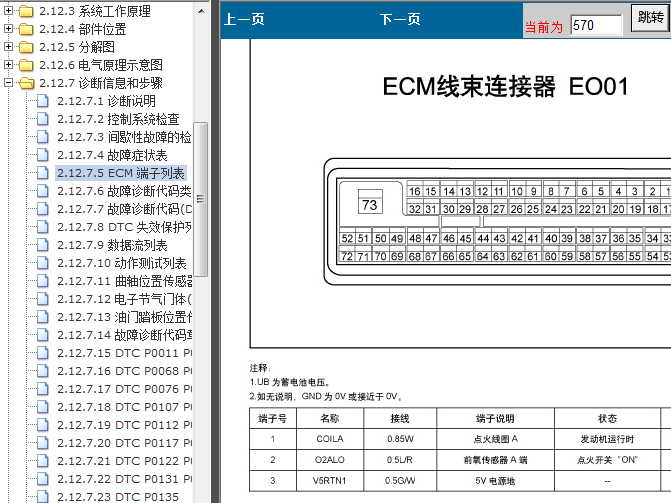Click the 0.85W wiring cell
Viewport: 671px width, 503px height.
400,439
